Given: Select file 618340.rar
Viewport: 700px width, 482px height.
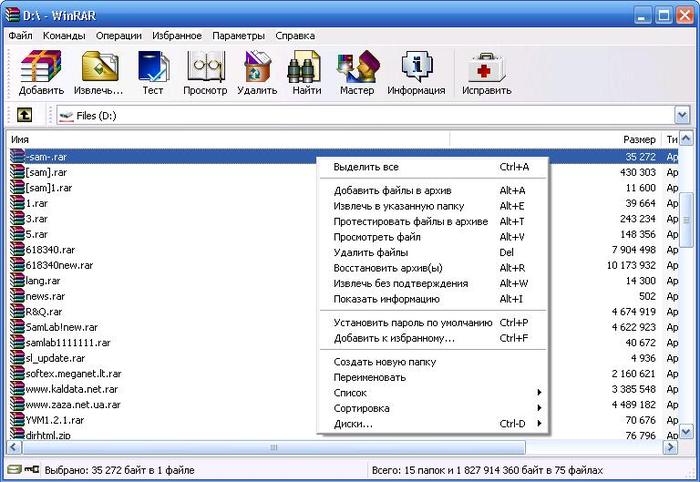Looking at the screenshot, I should pos(50,250).
